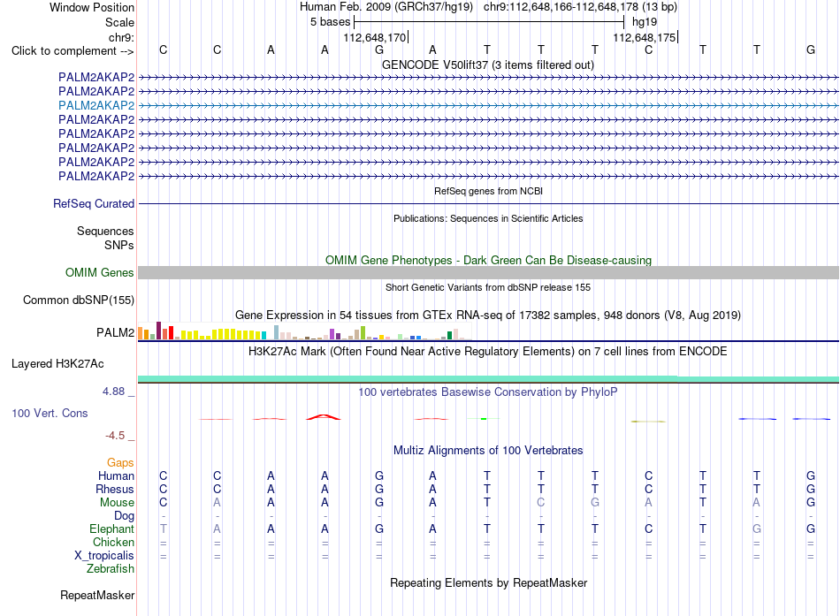The height and width of the screenshot is (616, 840).
Task: Click the 112,648,175 ruler position label
Action: pos(645,37)
